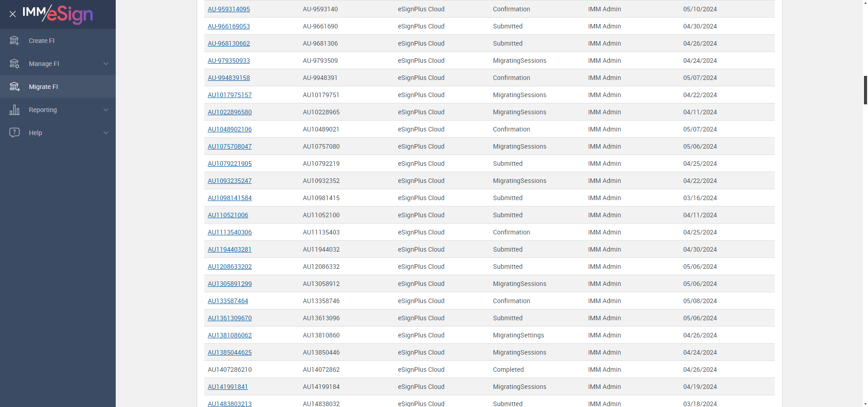Follow the AU1381086062 link
The width and height of the screenshot is (868, 407).
(x=230, y=335)
